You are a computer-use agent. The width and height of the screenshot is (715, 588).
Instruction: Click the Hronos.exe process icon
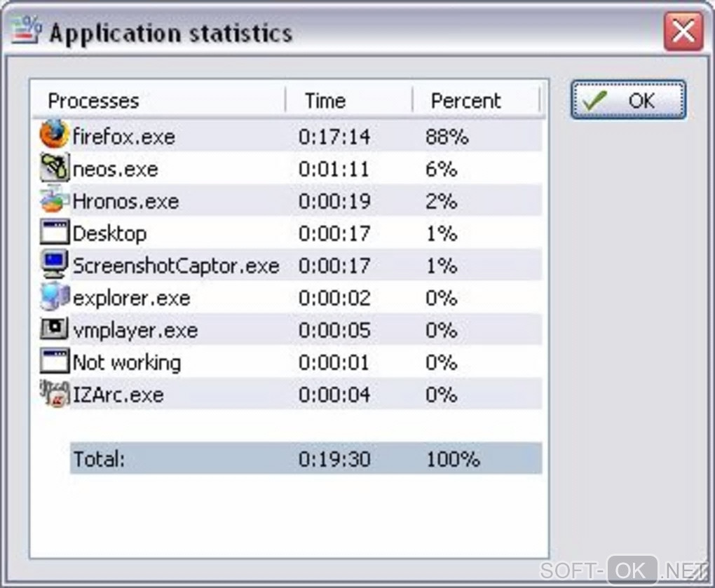pos(54,200)
